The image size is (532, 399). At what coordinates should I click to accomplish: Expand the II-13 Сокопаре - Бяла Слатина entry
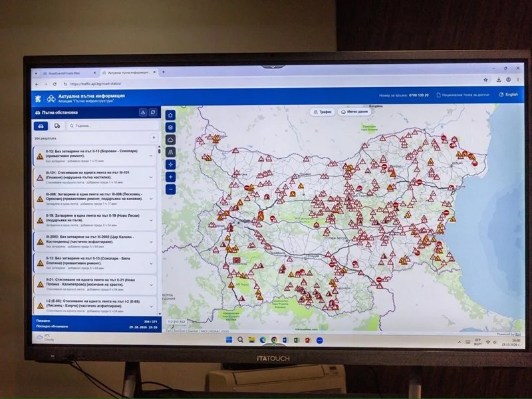(151, 263)
